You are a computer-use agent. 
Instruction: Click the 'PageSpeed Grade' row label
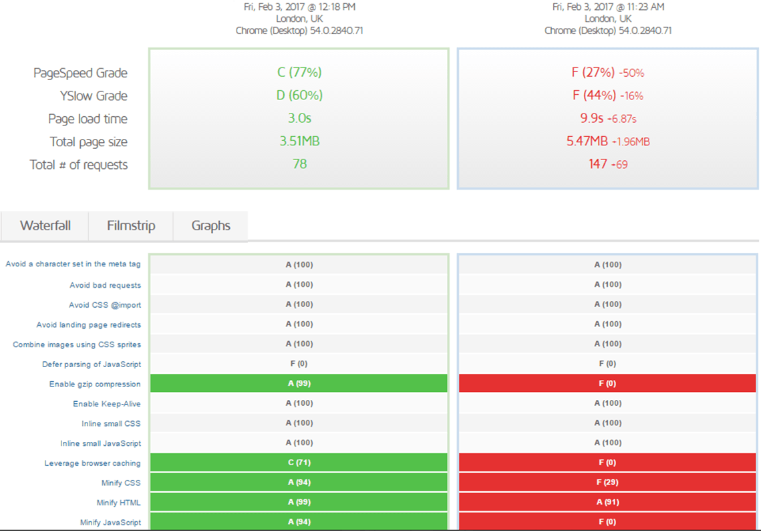click(80, 73)
